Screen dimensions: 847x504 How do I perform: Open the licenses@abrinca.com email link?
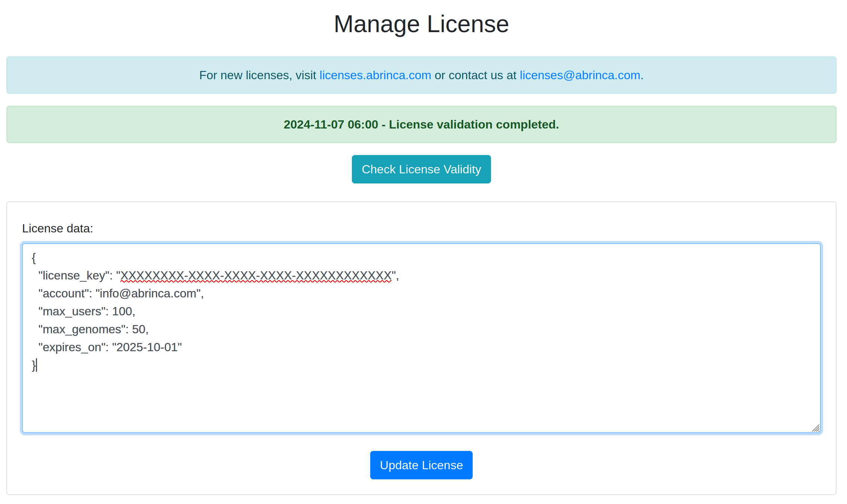point(580,75)
